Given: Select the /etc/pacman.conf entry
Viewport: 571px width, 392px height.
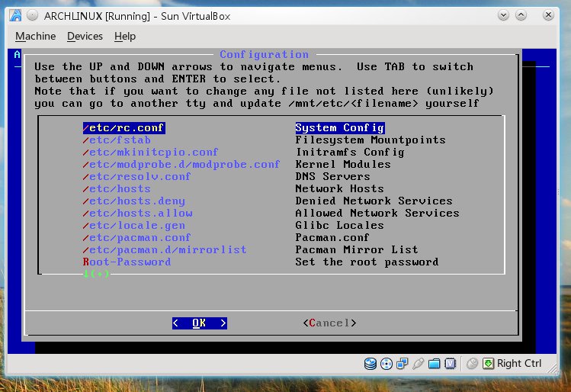Looking at the screenshot, I should (136, 237).
